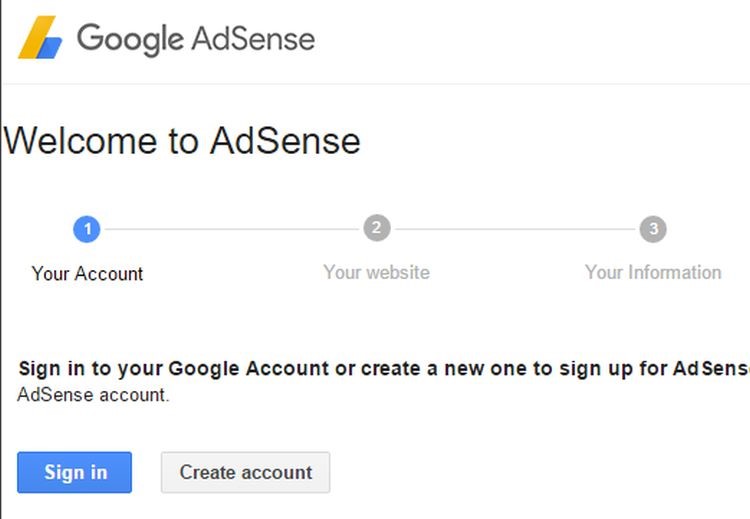Jump to the Your Information step label

click(x=653, y=272)
